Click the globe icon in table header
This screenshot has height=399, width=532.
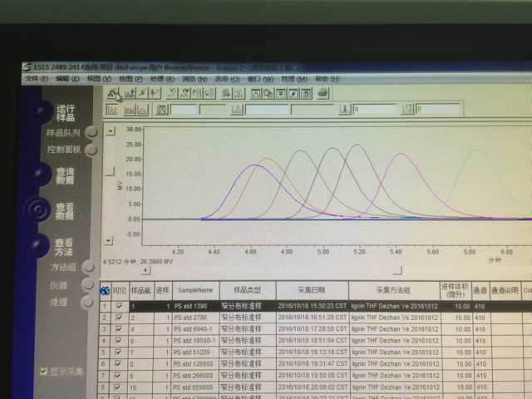tap(105, 290)
